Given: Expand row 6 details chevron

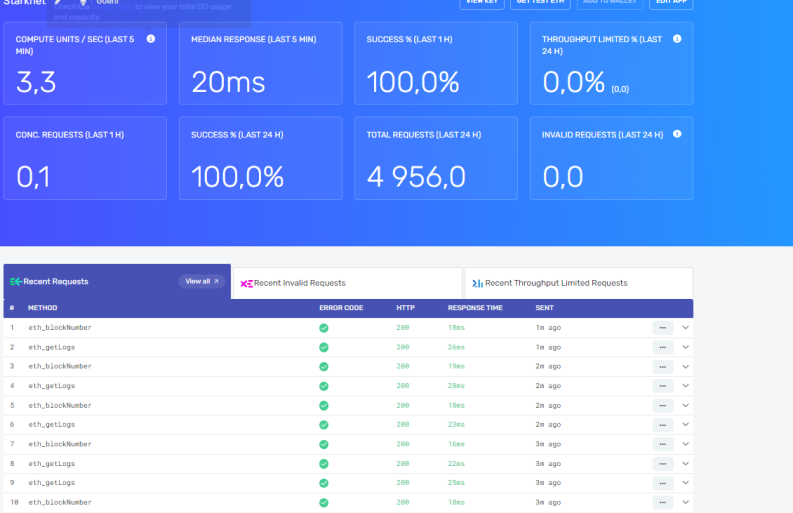Looking at the screenshot, I should [x=685, y=424].
